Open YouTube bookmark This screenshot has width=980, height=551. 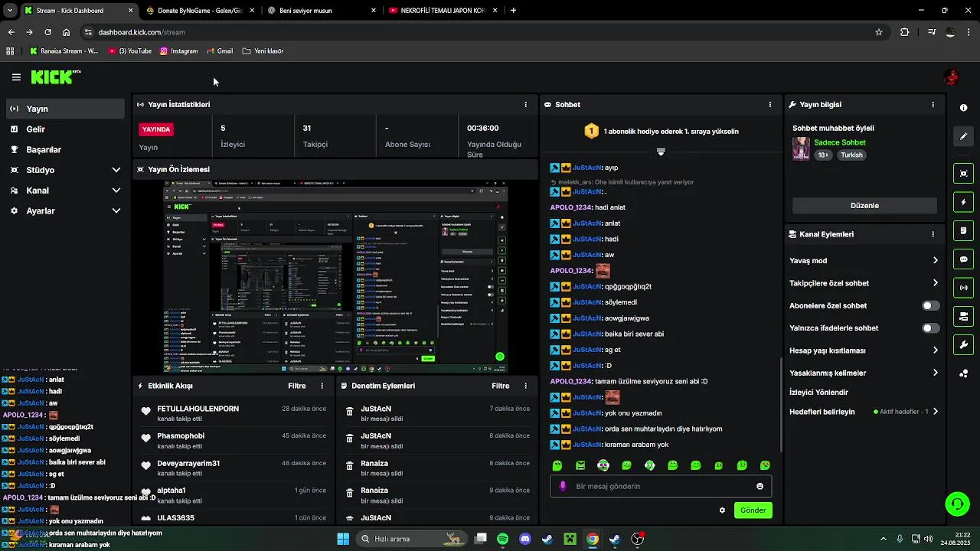coord(130,51)
